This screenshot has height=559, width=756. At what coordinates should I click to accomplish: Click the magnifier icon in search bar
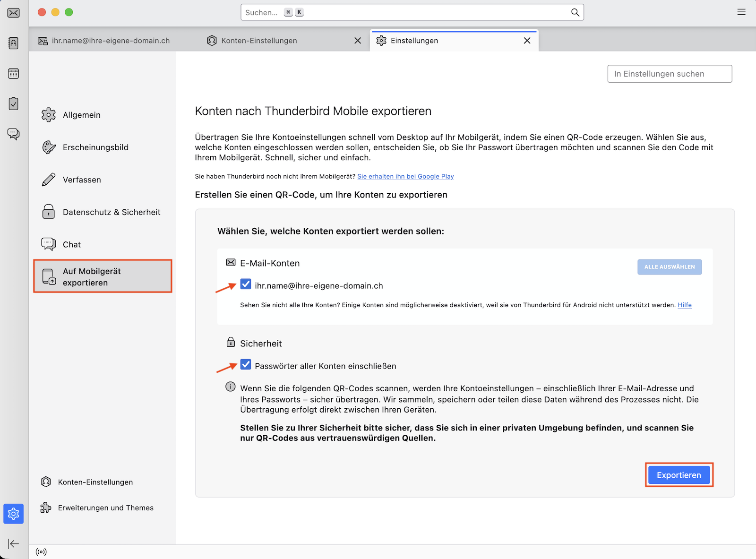tap(575, 12)
